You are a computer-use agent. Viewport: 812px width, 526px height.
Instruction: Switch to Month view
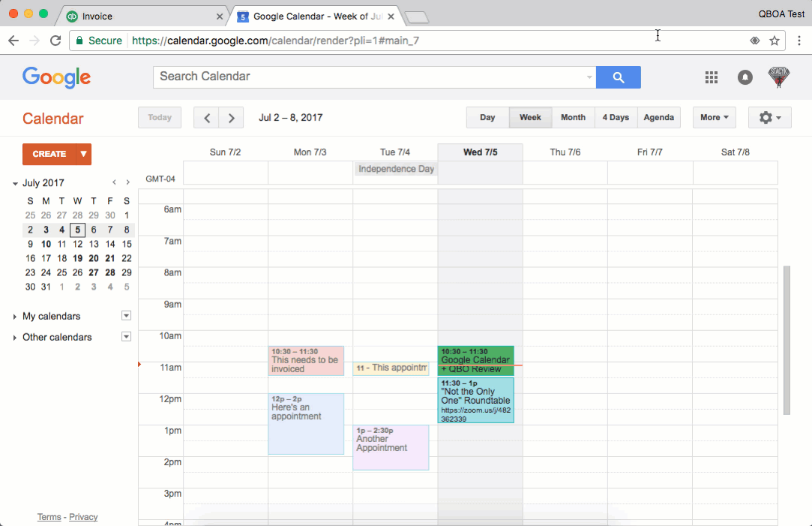pyautogui.click(x=573, y=118)
